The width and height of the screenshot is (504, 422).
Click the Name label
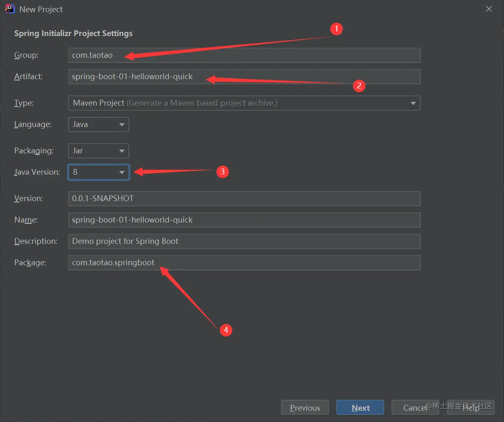(26, 220)
